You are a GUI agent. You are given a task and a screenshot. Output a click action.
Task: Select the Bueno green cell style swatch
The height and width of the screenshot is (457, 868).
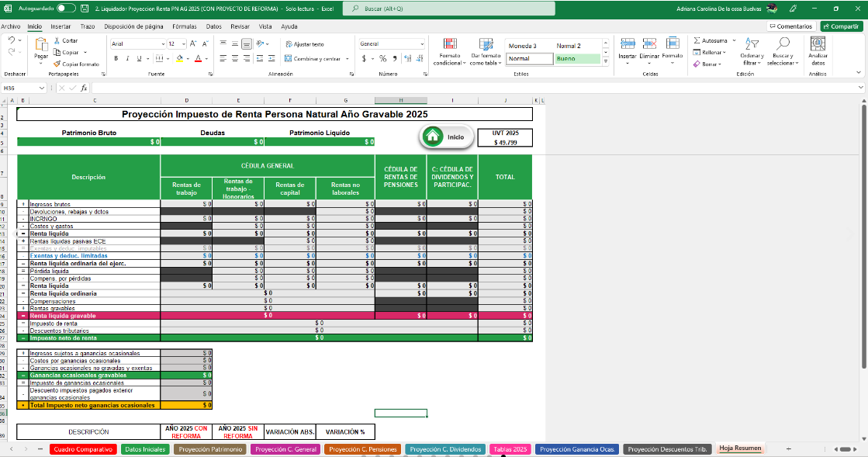coord(576,59)
